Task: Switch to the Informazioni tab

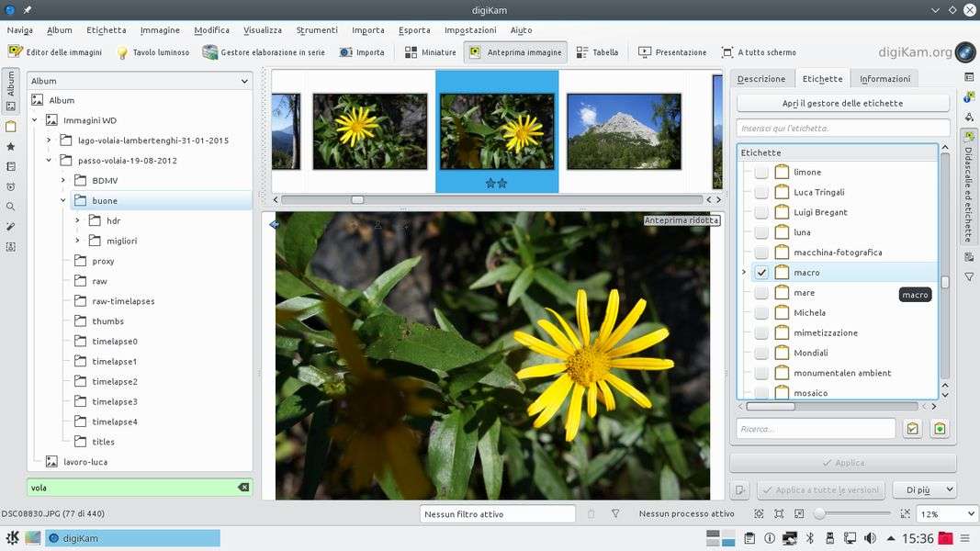Action: pos(884,79)
